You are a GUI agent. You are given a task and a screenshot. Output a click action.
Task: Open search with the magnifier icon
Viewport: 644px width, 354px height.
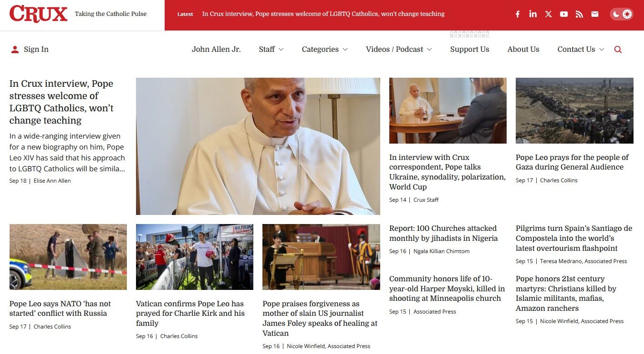click(618, 50)
